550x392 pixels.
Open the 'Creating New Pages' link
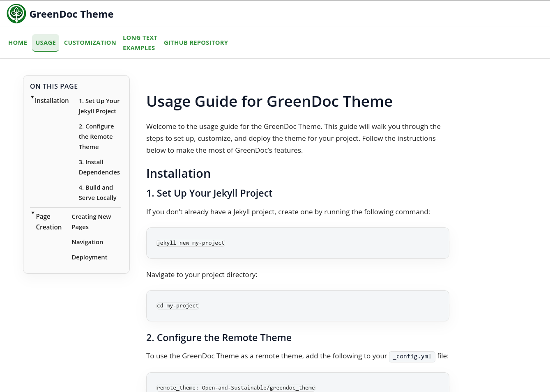(x=91, y=222)
